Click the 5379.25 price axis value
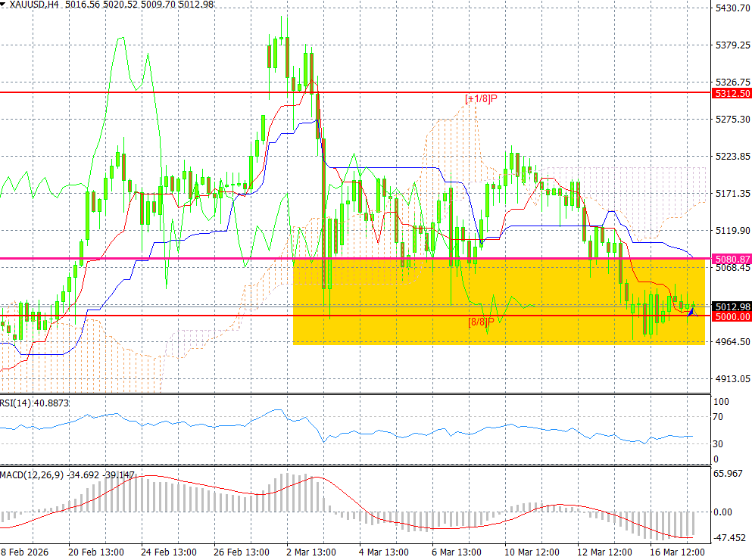The height and width of the screenshot is (560, 752). pyautogui.click(x=733, y=45)
